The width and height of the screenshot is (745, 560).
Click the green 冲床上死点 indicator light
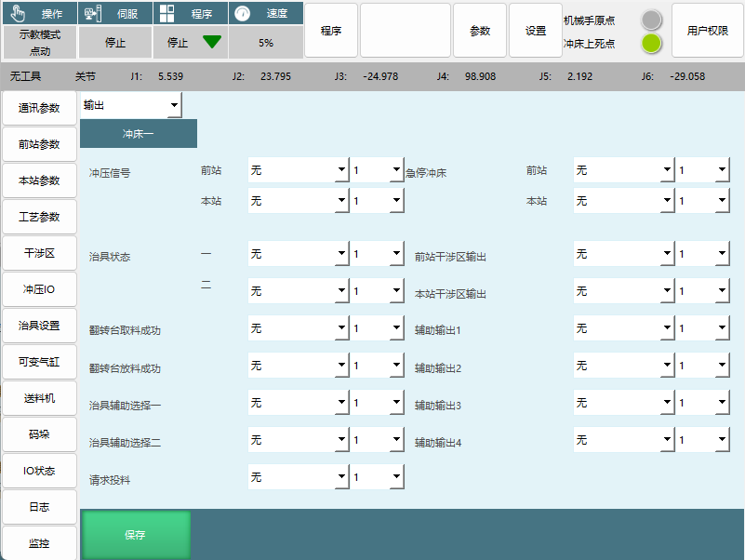tap(651, 43)
